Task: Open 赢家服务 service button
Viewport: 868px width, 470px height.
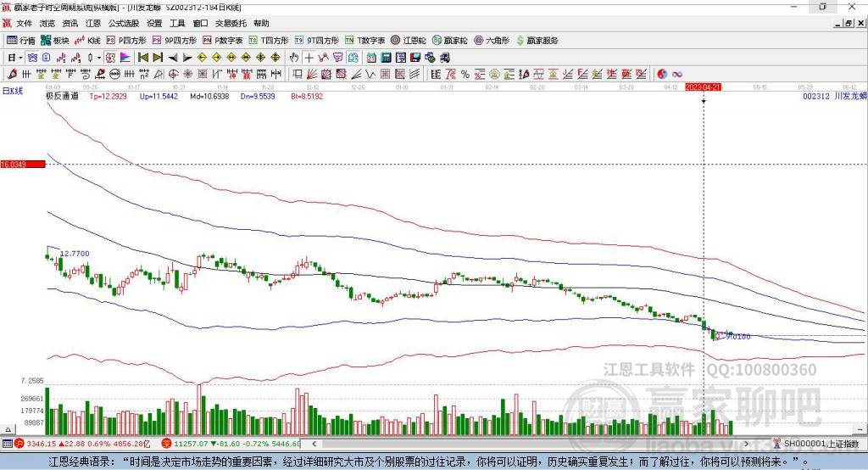Action: (537, 41)
